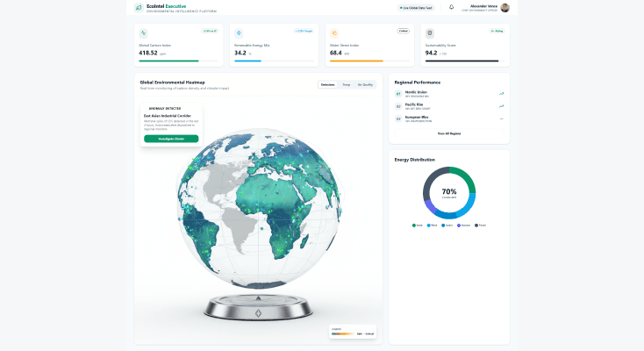Click the Global Environmental Heatmap title

(172, 82)
